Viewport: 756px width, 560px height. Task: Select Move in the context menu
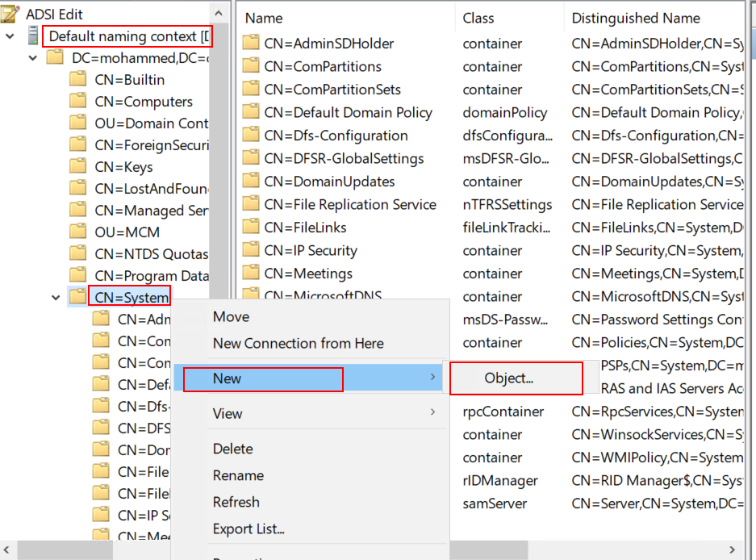coord(231,317)
